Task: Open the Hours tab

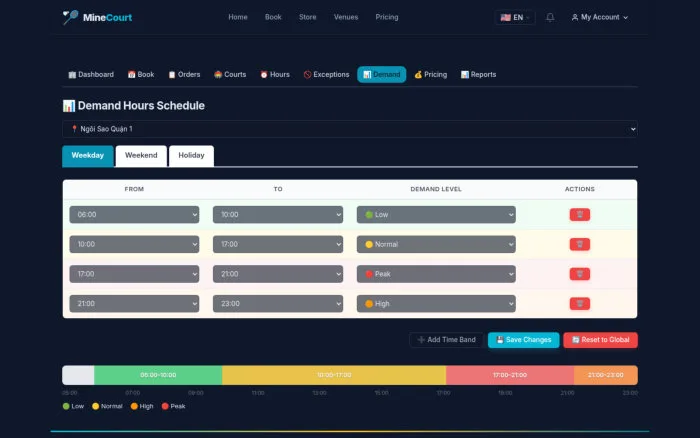Action: pos(275,75)
